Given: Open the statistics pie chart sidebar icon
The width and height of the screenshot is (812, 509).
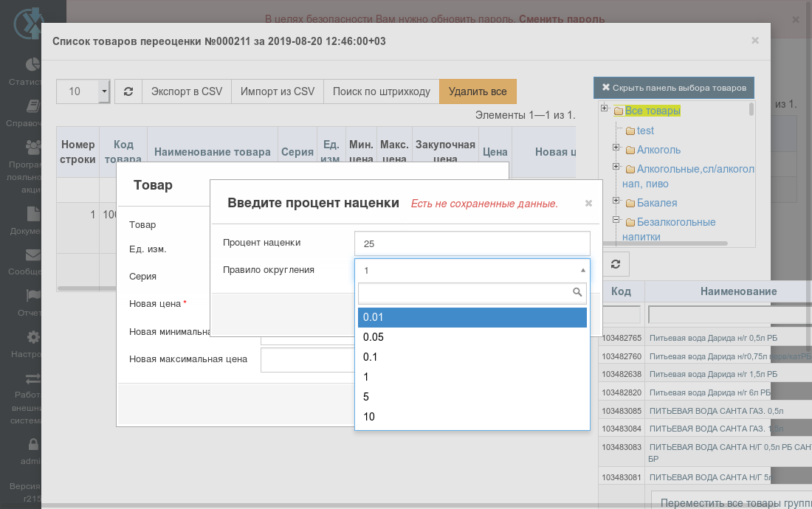Looking at the screenshot, I should coord(32,64).
